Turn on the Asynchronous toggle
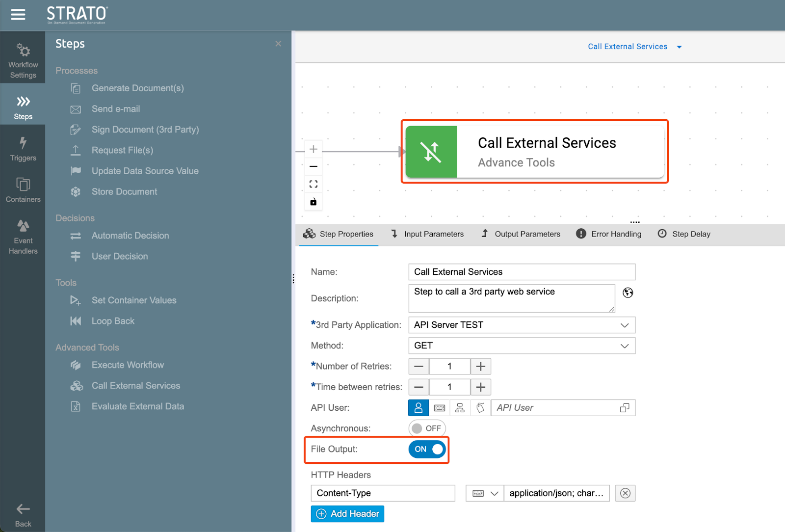Screen dimensions: 785x532 coord(427,428)
